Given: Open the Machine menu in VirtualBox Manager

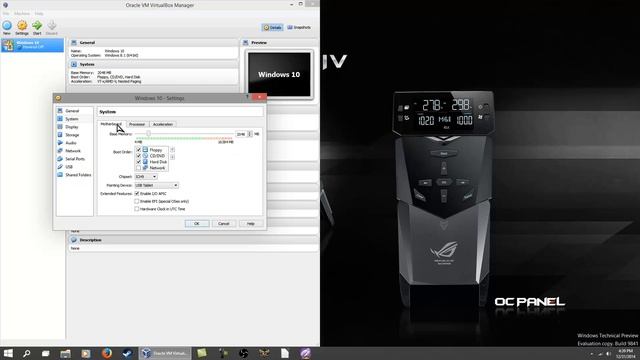Looking at the screenshot, I should (x=22, y=13).
